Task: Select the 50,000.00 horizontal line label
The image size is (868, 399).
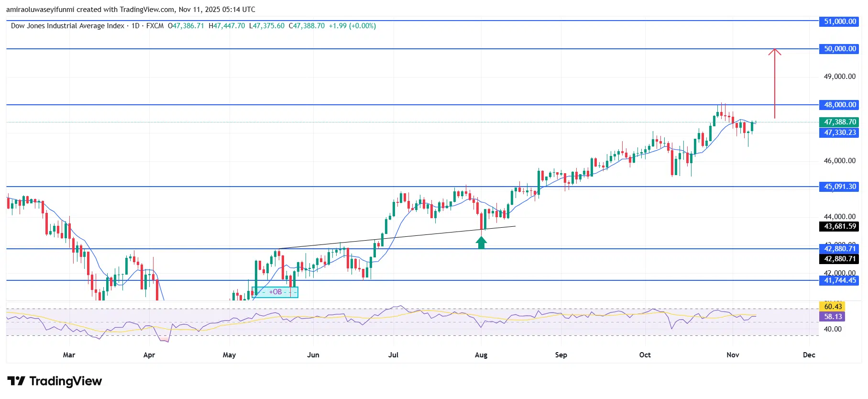Action: point(840,49)
